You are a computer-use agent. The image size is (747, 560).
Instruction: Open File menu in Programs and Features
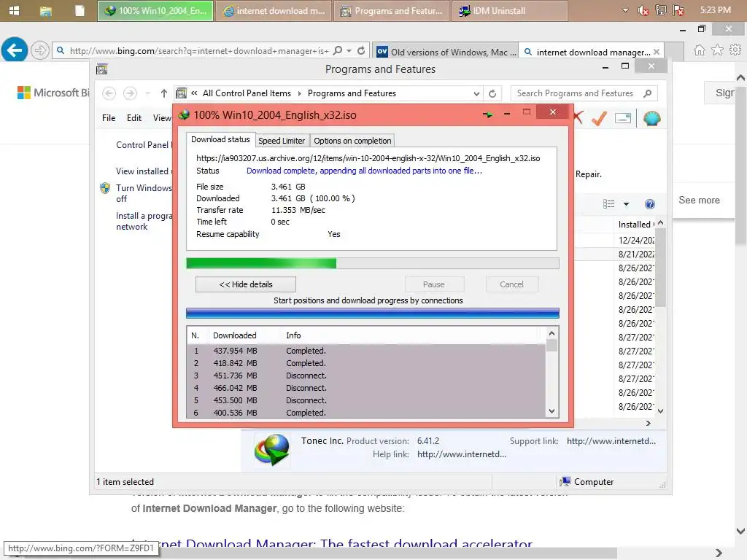pyautogui.click(x=109, y=117)
